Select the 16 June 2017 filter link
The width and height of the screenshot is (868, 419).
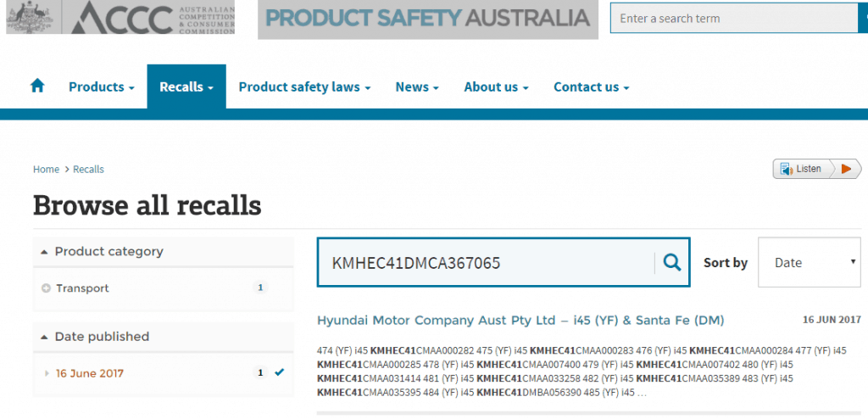[90, 373]
